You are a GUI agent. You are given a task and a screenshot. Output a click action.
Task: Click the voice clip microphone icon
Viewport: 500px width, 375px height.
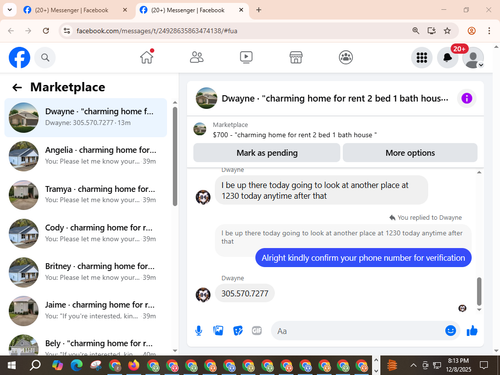pos(199,331)
